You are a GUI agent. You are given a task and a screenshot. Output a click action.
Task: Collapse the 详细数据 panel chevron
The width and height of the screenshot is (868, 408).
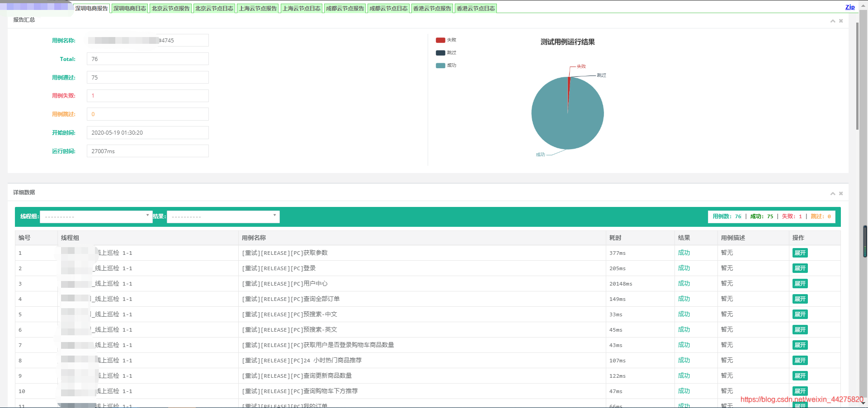833,193
